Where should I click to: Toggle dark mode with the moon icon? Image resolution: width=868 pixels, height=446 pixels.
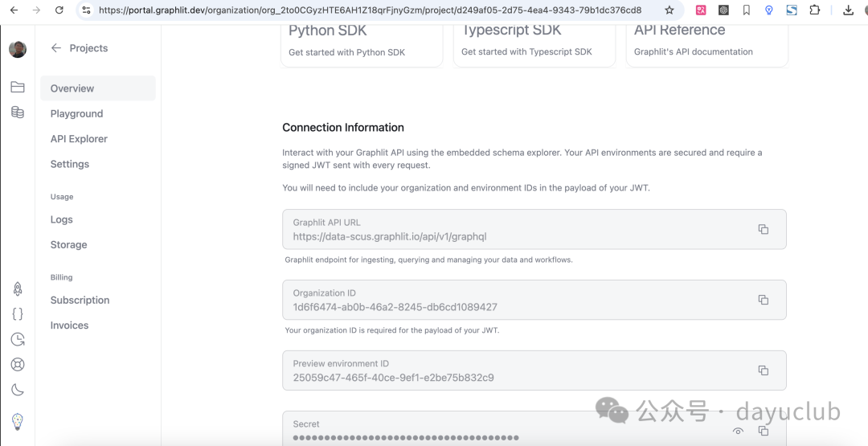click(18, 391)
